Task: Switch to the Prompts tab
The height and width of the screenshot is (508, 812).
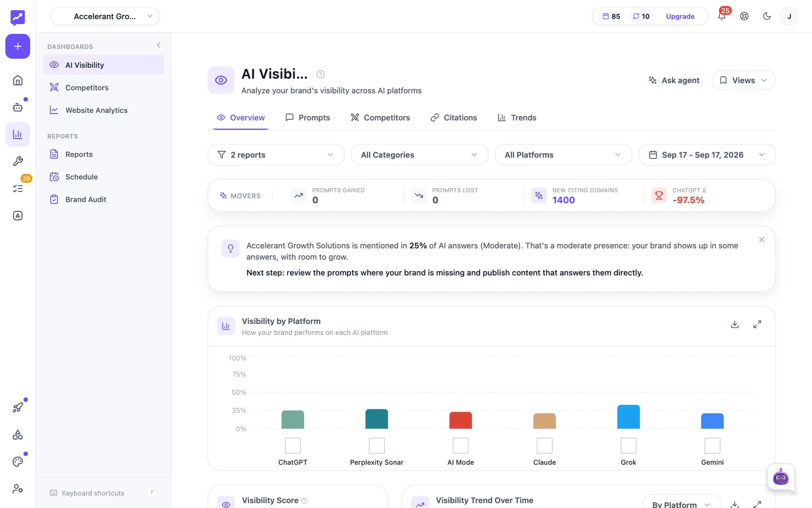Action: pos(308,117)
